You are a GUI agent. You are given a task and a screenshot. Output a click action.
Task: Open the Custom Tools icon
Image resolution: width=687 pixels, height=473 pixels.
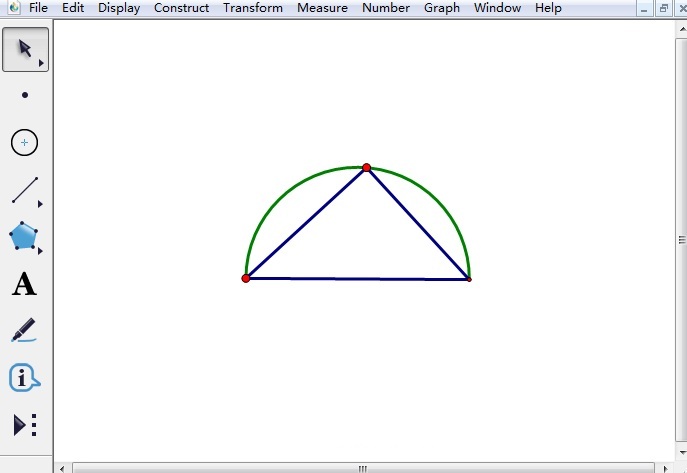pos(25,425)
